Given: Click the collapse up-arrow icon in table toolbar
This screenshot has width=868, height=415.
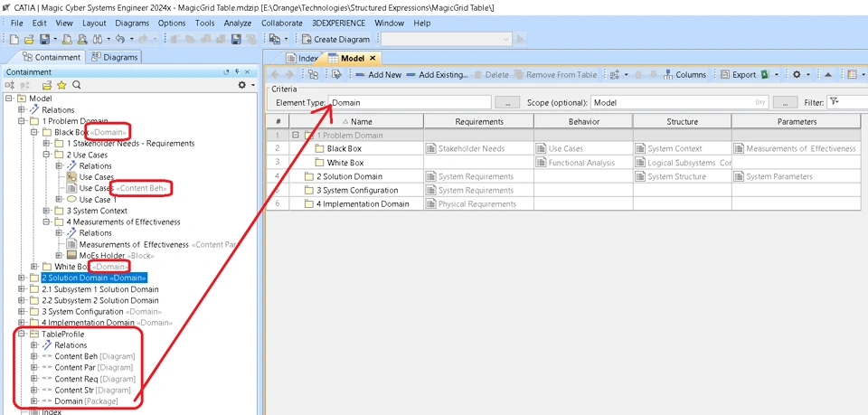Looking at the screenshot, I should pyautogui.click(x=827, y=75).
